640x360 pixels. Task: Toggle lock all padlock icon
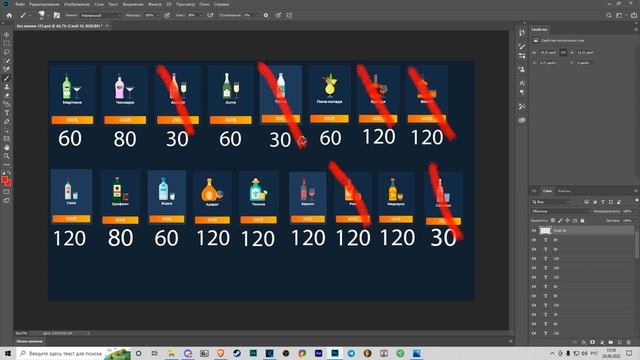tap(582, 220)
